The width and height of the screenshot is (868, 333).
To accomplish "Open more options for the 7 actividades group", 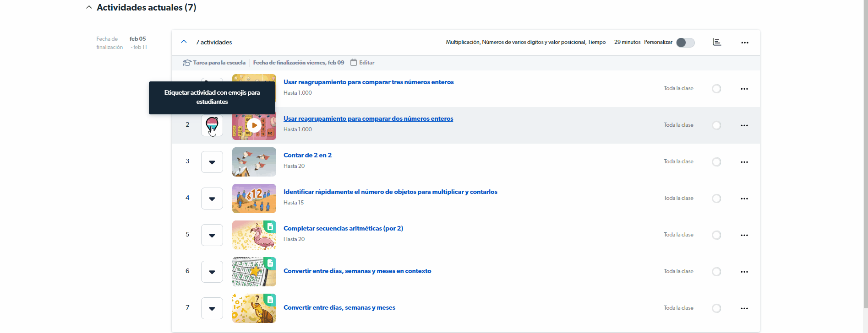I will coord(745,43).
